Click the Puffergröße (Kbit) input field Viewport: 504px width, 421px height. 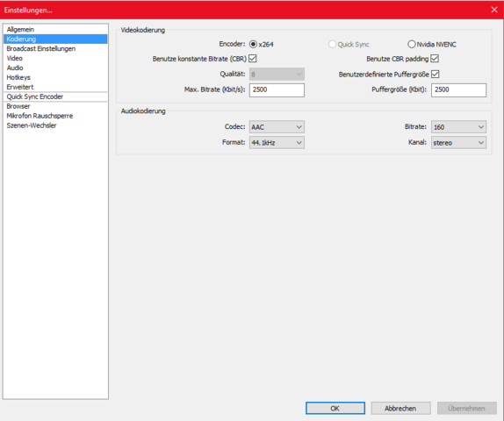458,90
